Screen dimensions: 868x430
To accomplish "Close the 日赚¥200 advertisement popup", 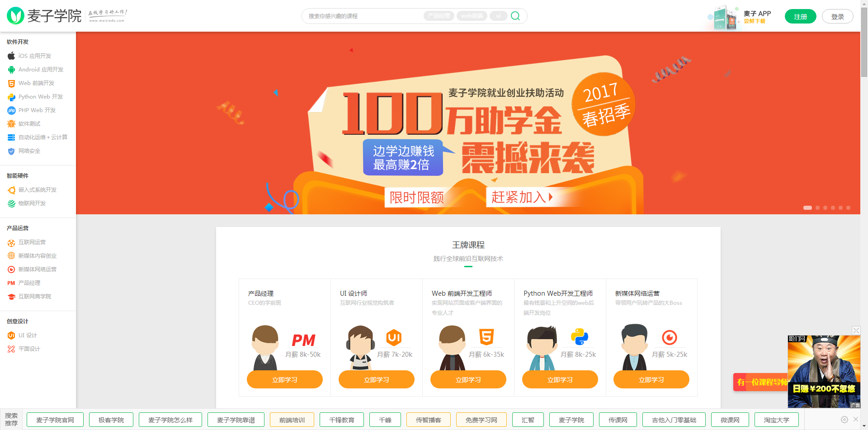I will pos(856,331).
